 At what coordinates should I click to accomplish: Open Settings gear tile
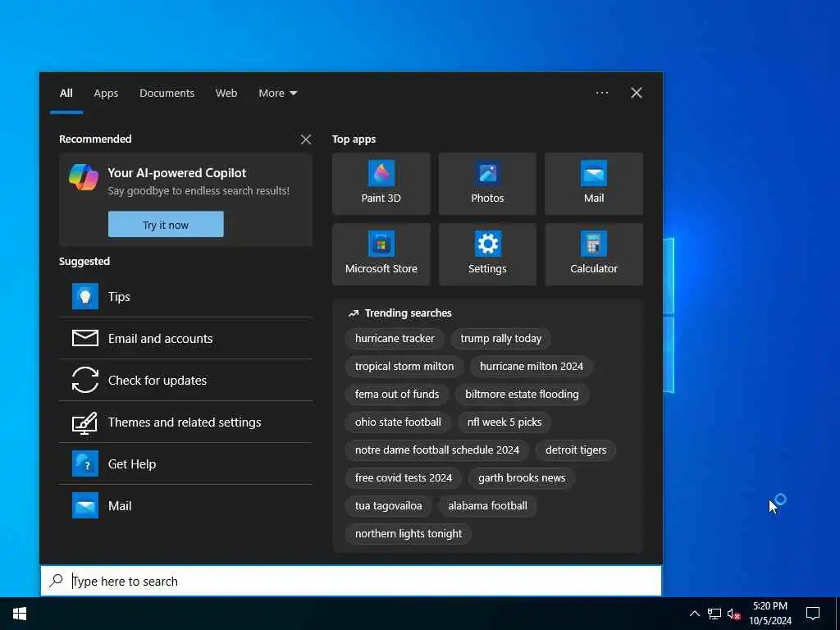(x=487, y=254)
